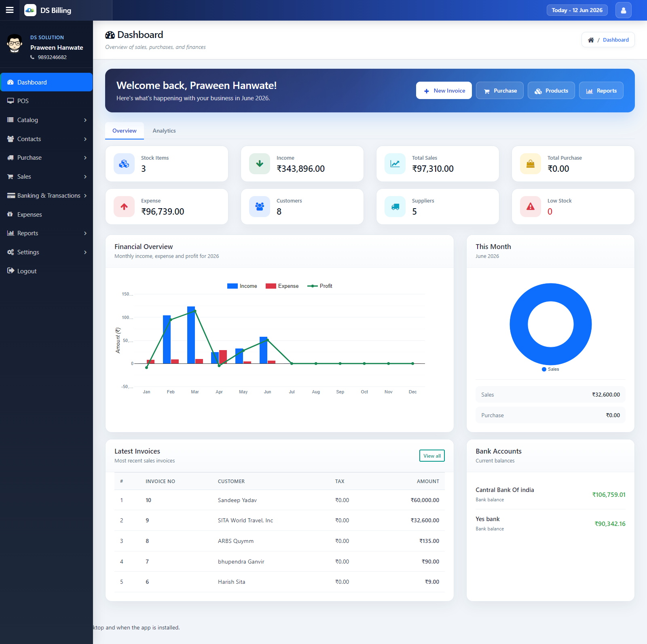Click Cantral Bank Of india account
The image size is (647, 644).
(550, 494)
